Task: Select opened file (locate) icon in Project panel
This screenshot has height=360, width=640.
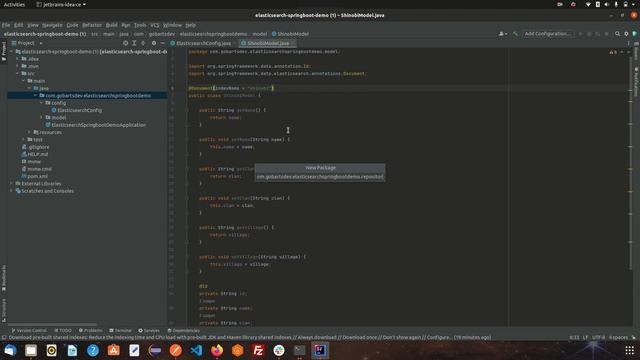Action: pyautogui.click(x=125, y=43)
